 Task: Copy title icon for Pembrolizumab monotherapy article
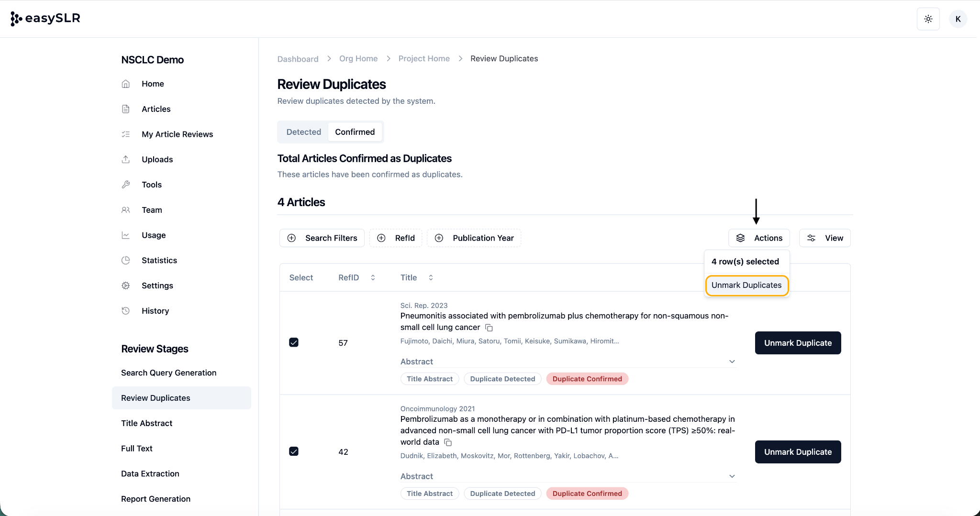(x=448, y=442)
